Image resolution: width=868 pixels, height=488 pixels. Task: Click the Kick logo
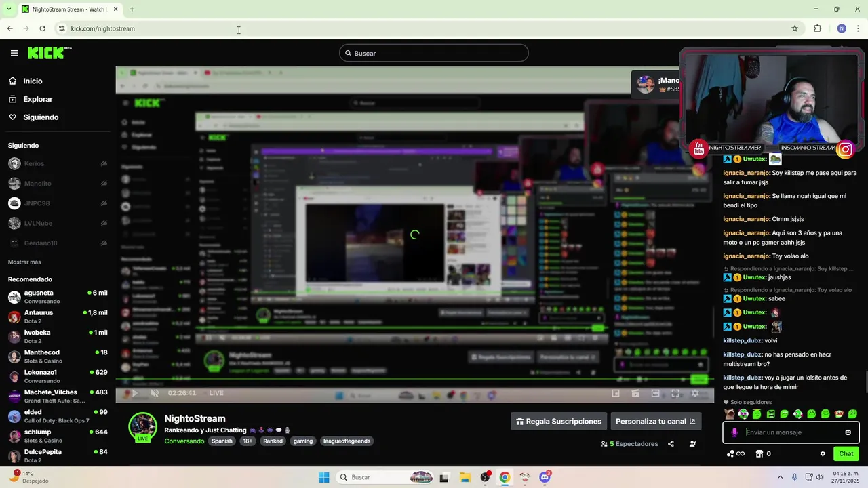[50, 53]
